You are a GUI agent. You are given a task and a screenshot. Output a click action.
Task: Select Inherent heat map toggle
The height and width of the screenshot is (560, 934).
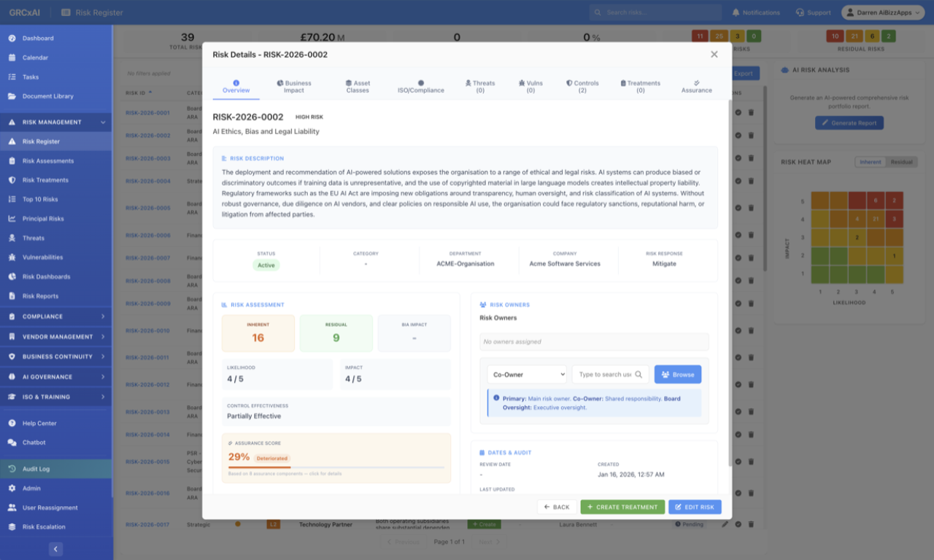point(870,162)
